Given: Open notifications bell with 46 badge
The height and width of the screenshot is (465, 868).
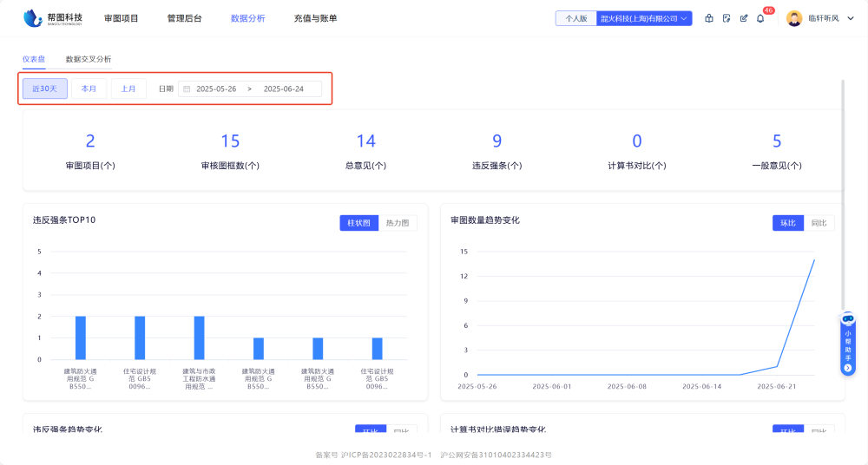Looking at the screenshot, I should (760, 18).
